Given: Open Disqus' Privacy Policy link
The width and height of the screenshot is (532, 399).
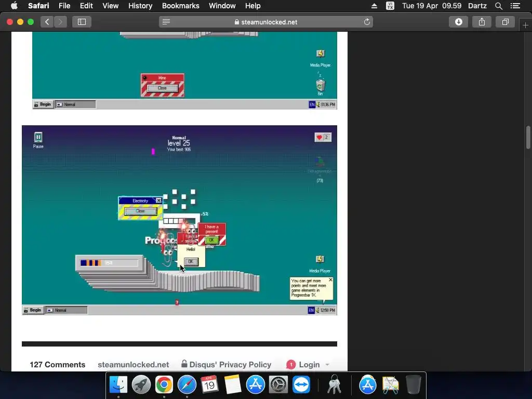Looking at the screenshot, I should pos(227,365).
